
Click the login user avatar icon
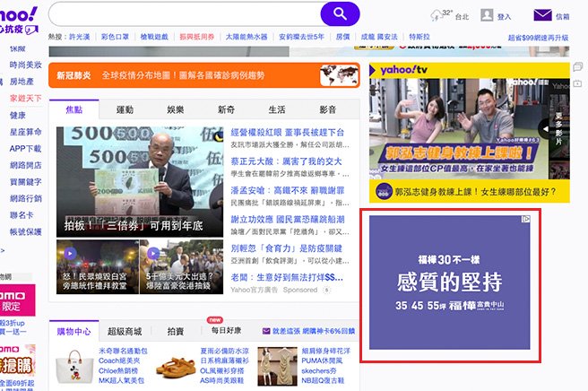click(487, 15)
